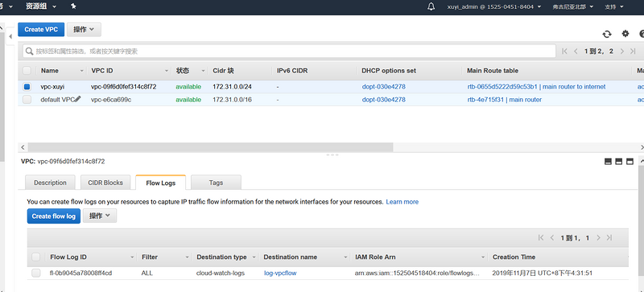Screen dimensions: 644x292
Task: Refresh the VPC list with refresh icon
Action: tap(607, 34)
